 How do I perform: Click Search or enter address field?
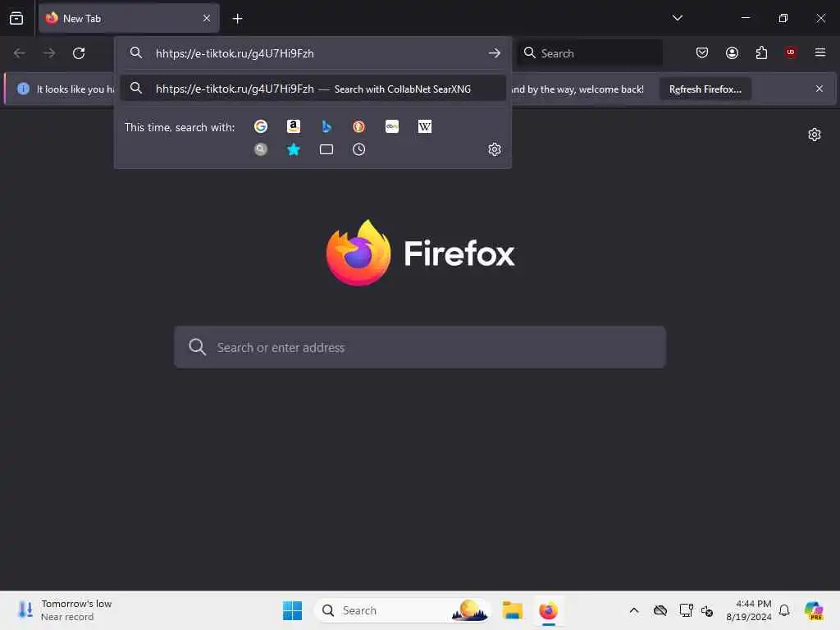(x=420, y=347)
